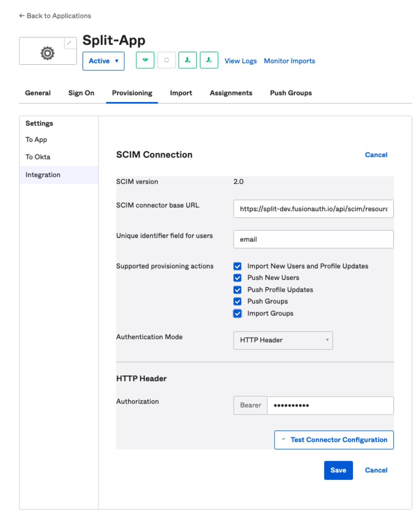Click the pencil edit logo icon

69,43
